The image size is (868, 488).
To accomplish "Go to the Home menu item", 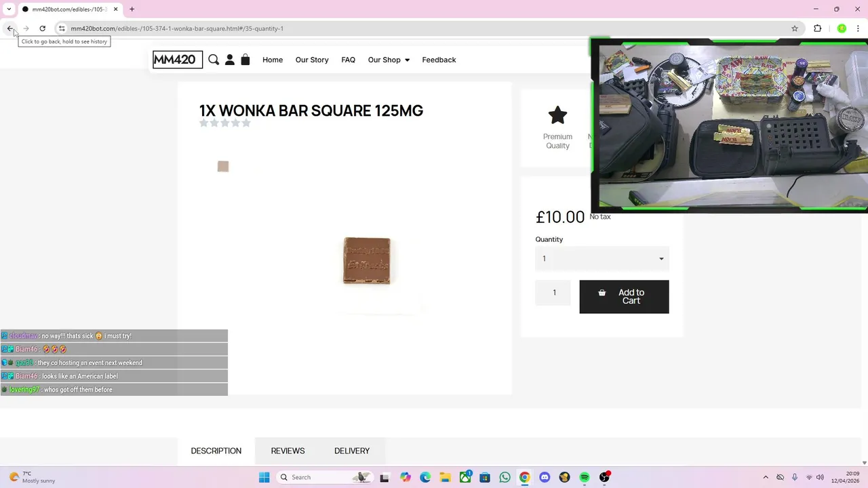I will 273,60.
